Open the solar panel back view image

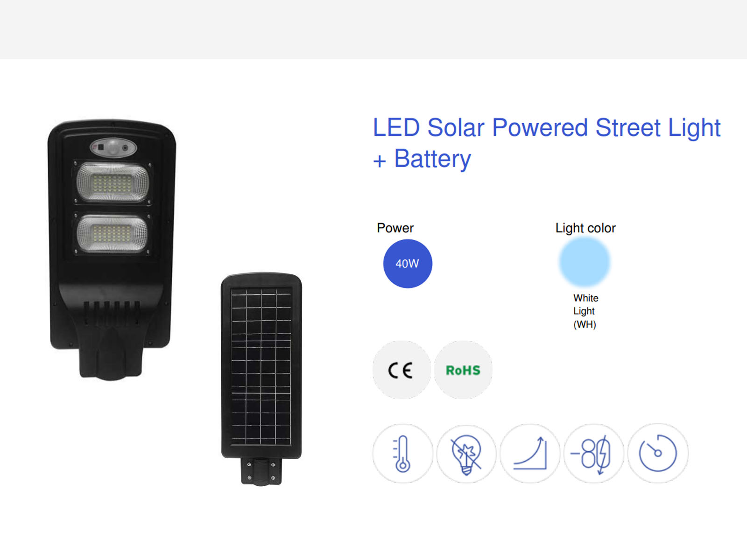261,379
